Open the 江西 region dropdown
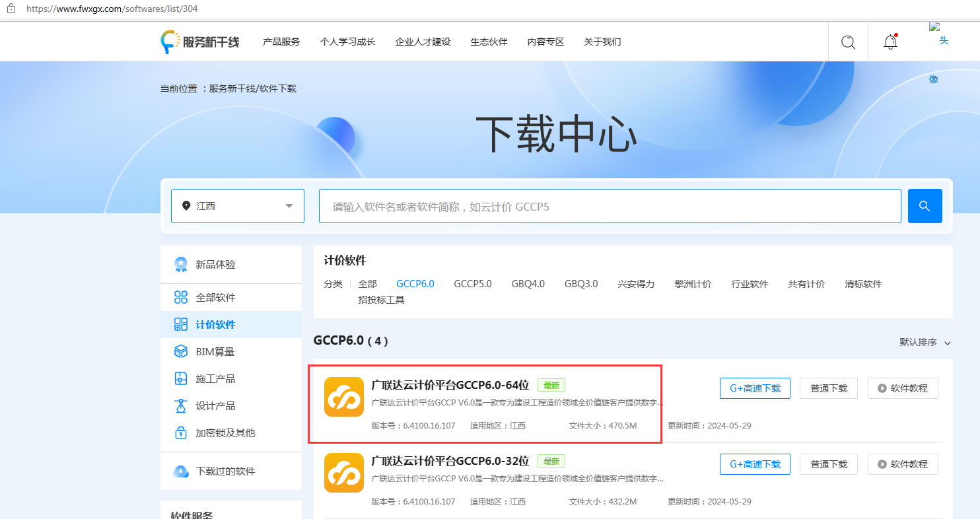This screenshot has width=980, height=519. [x=238, y=206]
